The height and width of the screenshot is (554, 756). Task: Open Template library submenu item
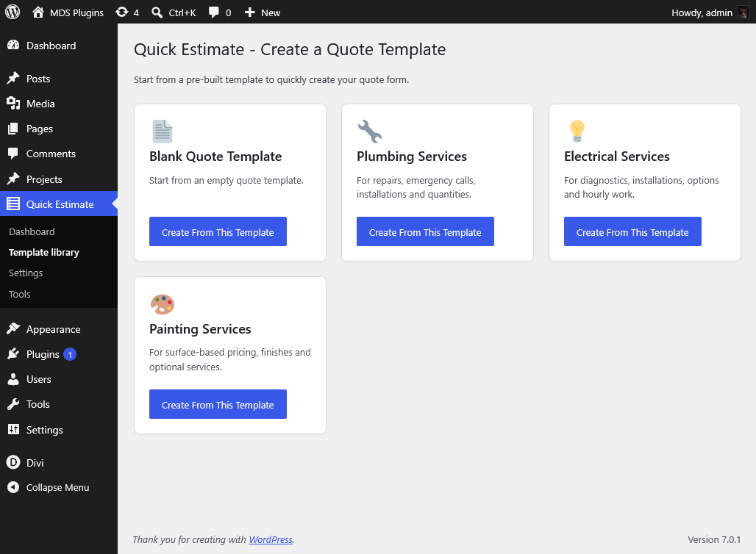point(44,253)
